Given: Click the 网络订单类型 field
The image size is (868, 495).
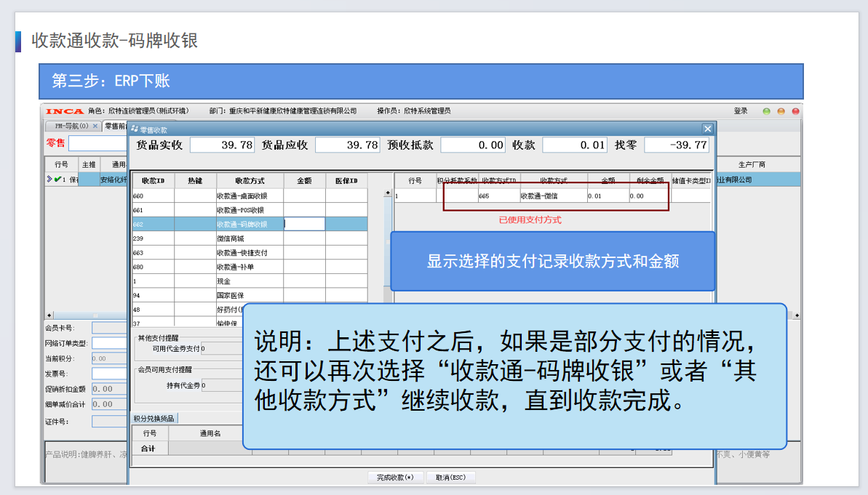Looking at the screenshot, I should 109,343.
